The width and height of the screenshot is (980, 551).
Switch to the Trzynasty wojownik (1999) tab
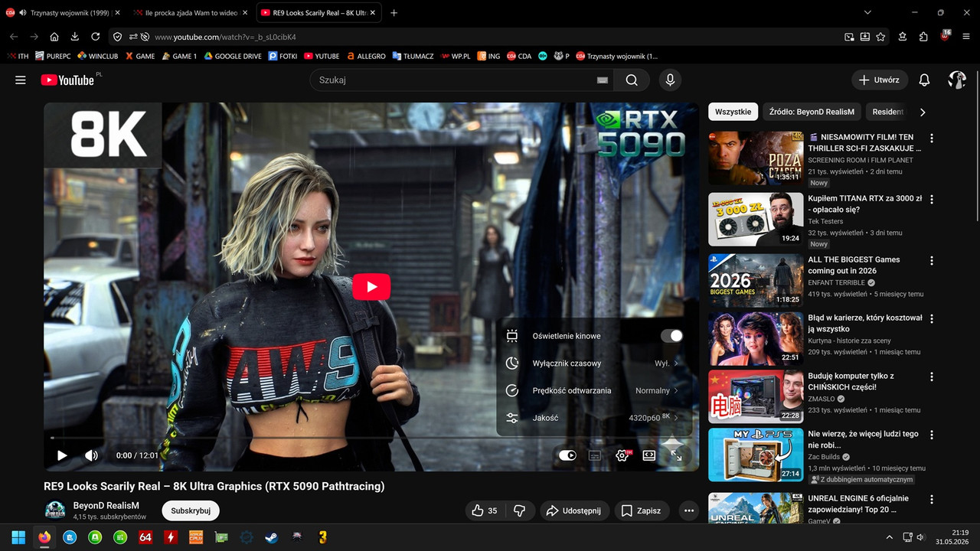coord(62,13)
